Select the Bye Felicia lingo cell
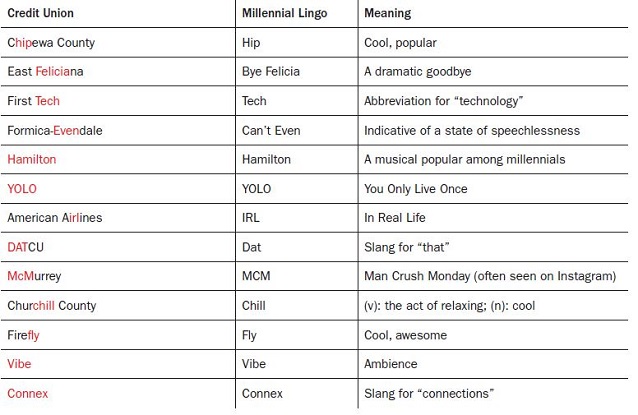This screenshot has height=415, width=638. tap(270, 72)
